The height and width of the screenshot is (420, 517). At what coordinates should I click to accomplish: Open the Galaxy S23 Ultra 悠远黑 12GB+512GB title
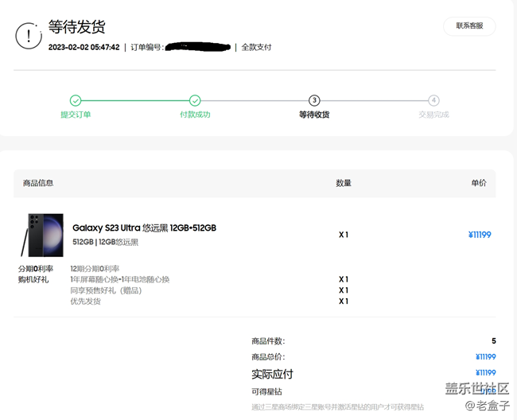(144, 227)
